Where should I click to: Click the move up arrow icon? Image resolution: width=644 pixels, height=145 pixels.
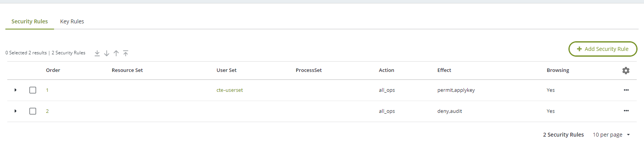pos(116,53)
